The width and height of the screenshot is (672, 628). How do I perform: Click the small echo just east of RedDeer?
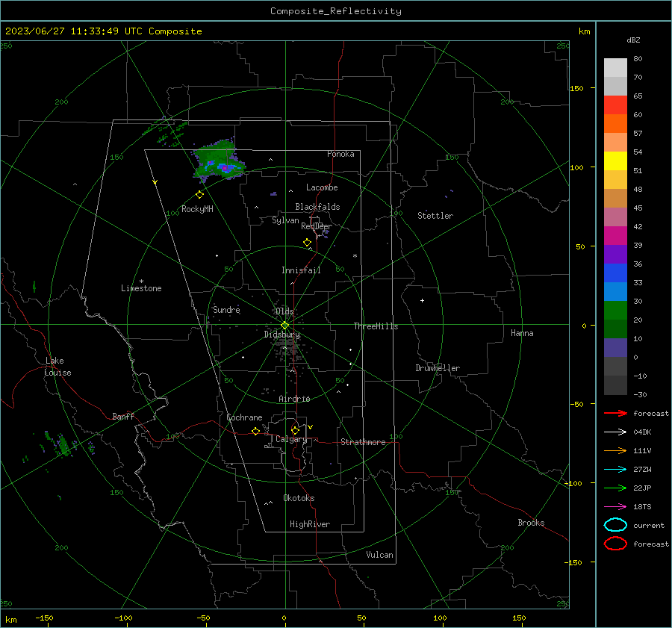(326, 234)
